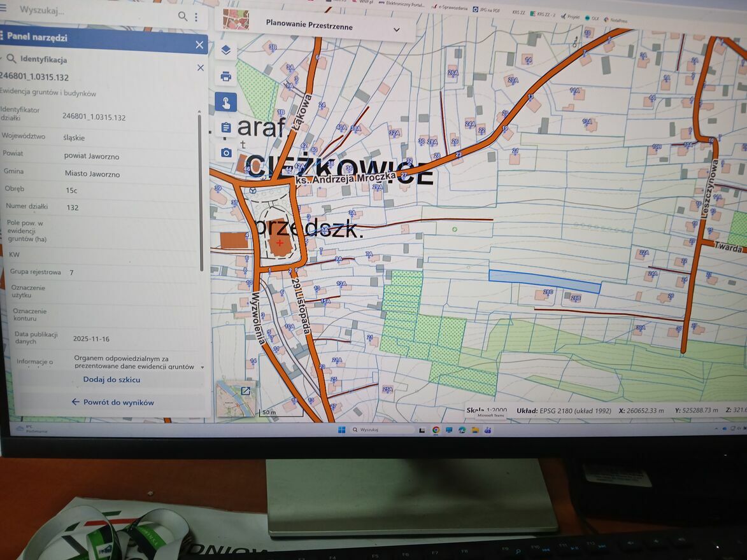Go back via Powrót do wyników
Viewport: 747px width, 560px height.
coord(113,402)
